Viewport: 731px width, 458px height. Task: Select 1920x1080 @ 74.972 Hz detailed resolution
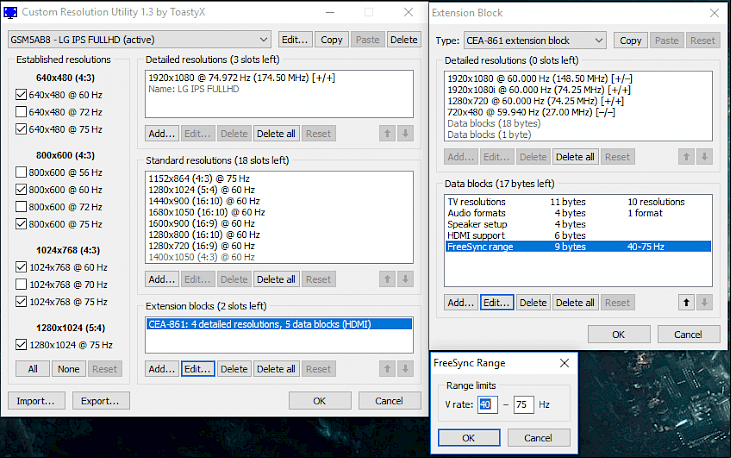279,78
